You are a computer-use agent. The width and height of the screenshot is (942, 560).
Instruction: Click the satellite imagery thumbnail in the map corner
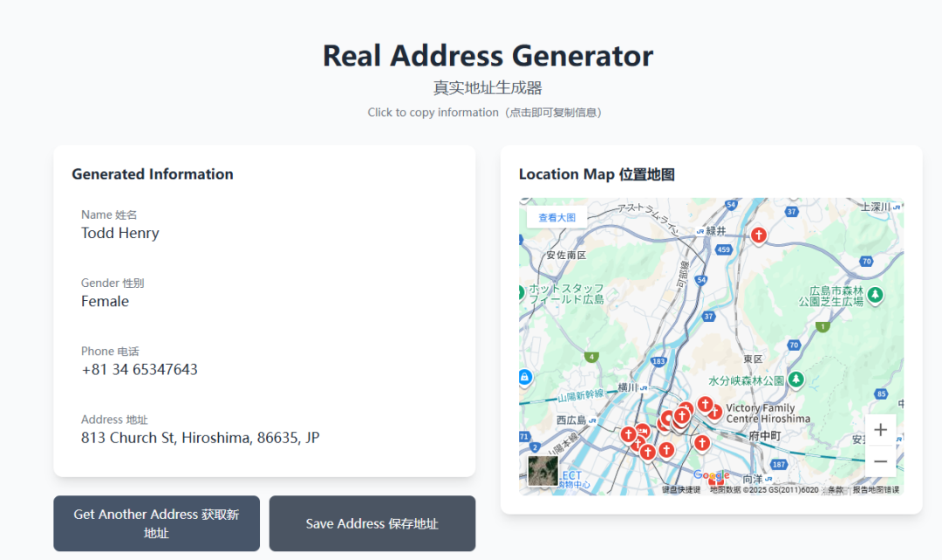[x=542, y=471]
